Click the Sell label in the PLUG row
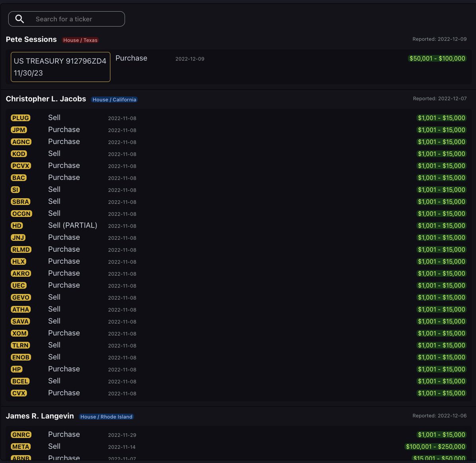The width and height of the screenshot is (476, 463). click(x=54, y=118)
